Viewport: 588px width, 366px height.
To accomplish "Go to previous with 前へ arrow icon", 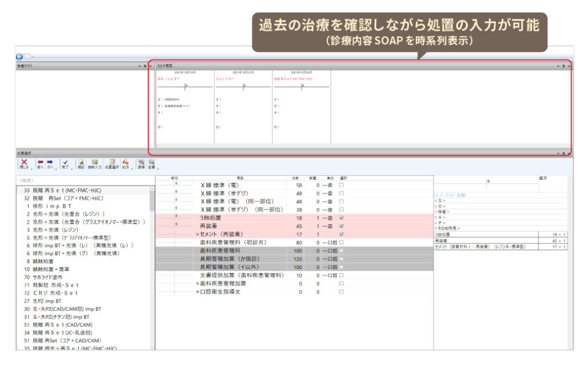I will tap(40, 163).
